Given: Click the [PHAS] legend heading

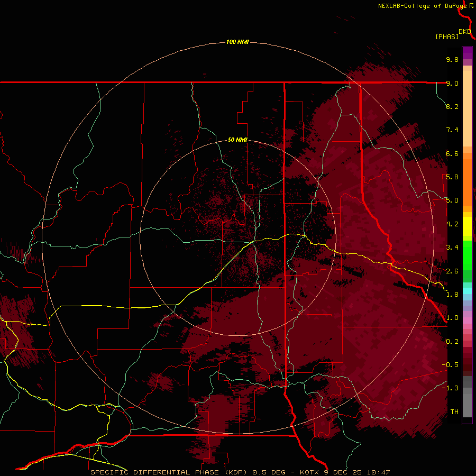Looking at the screenshot, I should pos(447,36).
